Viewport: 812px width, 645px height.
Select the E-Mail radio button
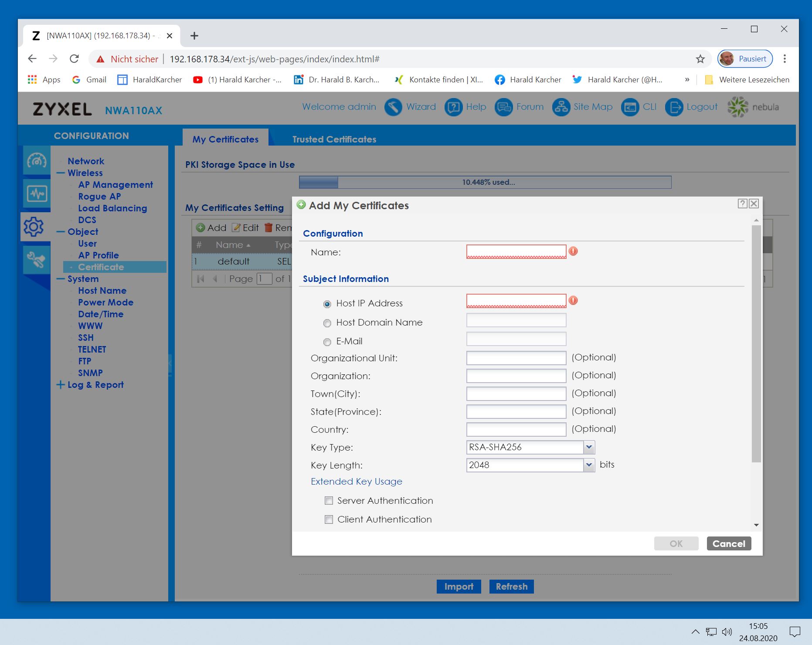(x=327, y=342)
